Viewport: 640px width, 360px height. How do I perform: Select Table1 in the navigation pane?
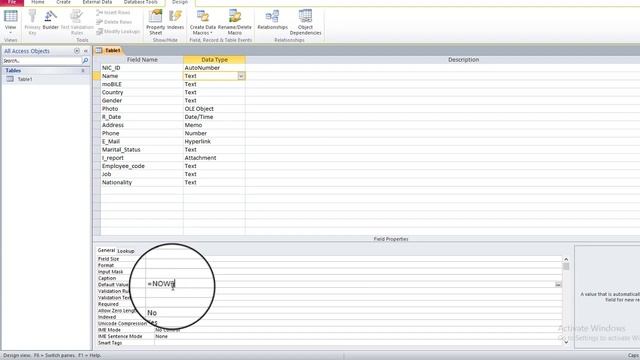pyautogui.click(x=24, y=79)
